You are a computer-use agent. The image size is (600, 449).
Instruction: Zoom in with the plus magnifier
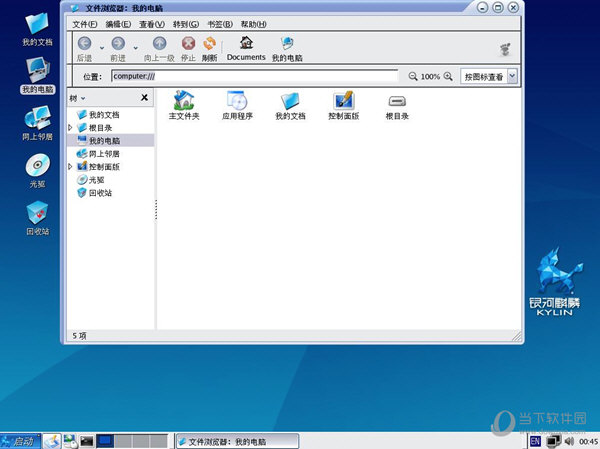pos(448,76)
